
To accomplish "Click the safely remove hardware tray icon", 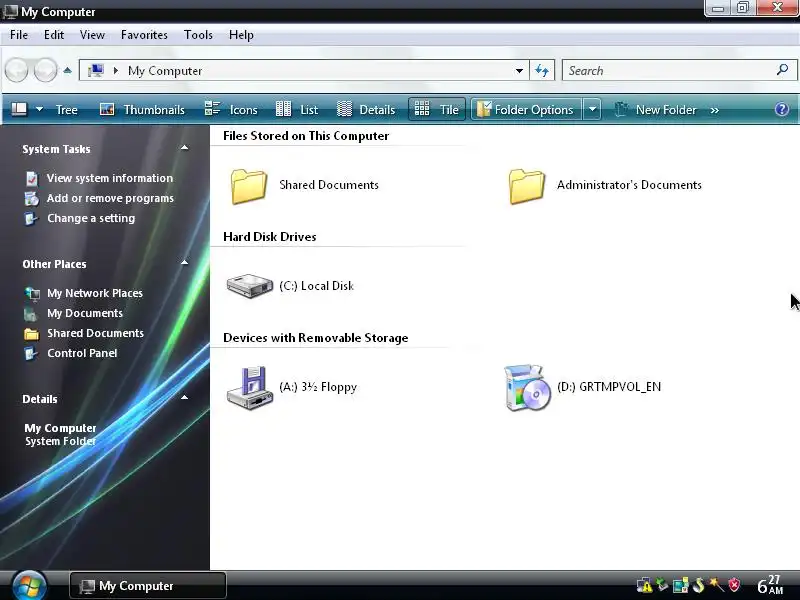I will [x=662, y=585].
